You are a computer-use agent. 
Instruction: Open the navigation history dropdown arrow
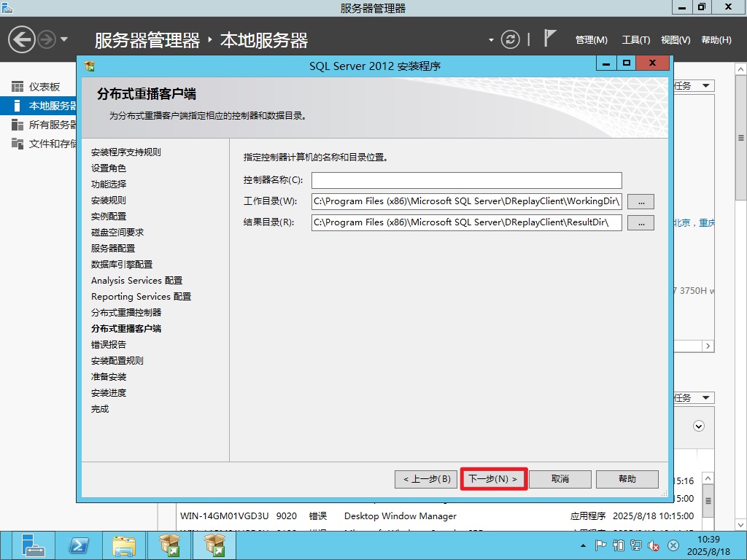click(x=64, y=39)
